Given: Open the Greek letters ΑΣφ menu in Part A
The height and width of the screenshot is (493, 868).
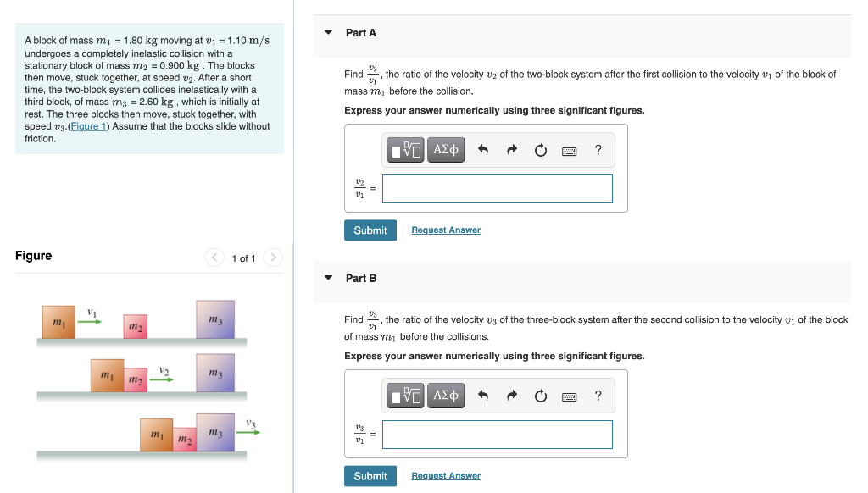Looking at the screenshot, I should pos(446,149).
